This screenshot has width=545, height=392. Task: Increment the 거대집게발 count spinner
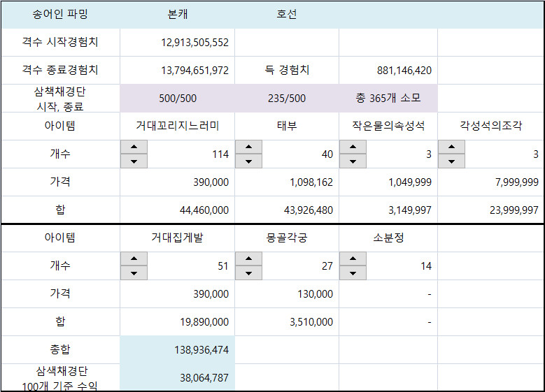[134, 259]
